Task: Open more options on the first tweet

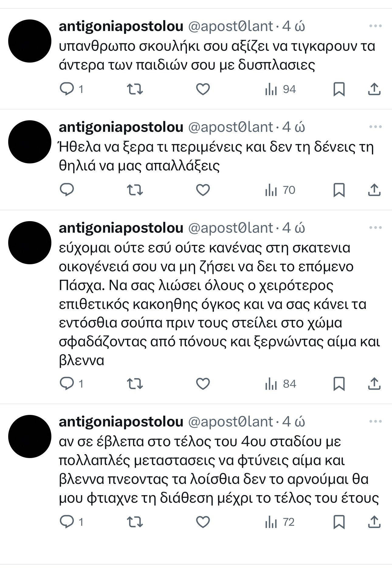Action: 375,26
